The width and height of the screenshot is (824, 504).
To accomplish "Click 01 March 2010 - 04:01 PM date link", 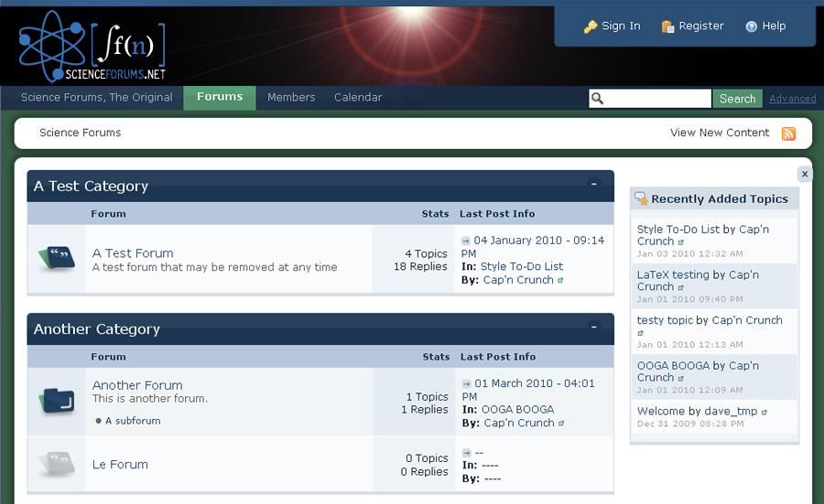I will [528, 390].
